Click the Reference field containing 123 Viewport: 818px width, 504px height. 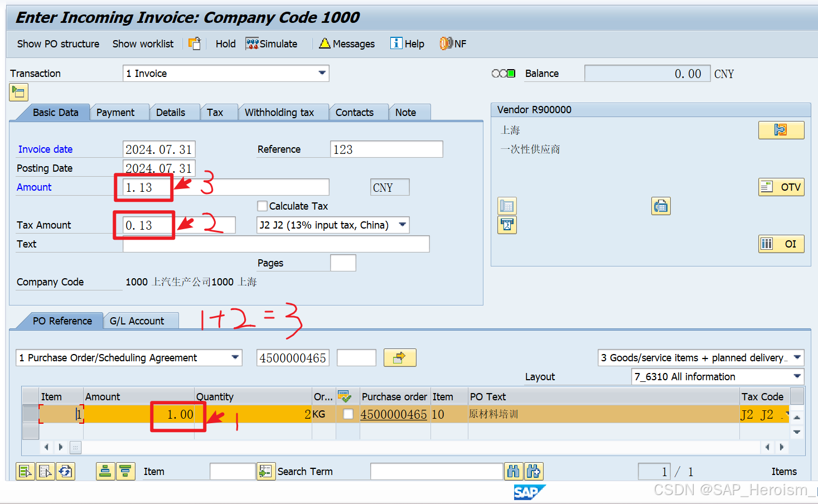point(386,149)
